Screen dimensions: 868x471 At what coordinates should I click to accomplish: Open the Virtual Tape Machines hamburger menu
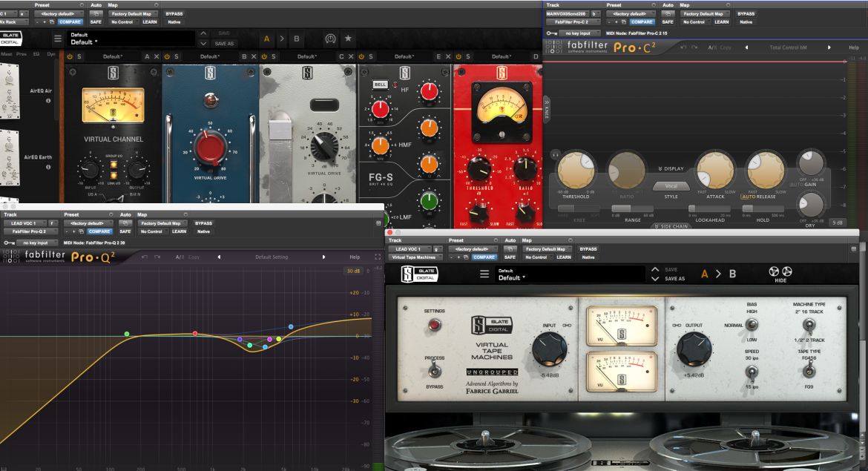pos(484,274)
